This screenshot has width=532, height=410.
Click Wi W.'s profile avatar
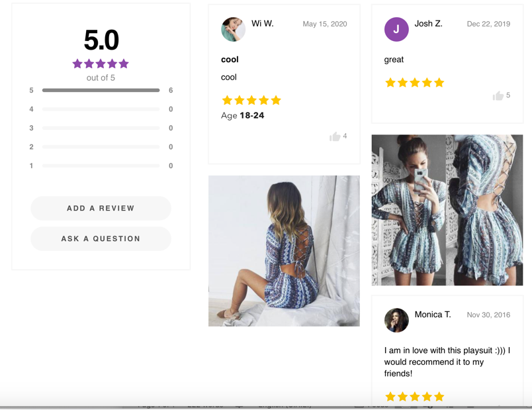pos(233,29)
